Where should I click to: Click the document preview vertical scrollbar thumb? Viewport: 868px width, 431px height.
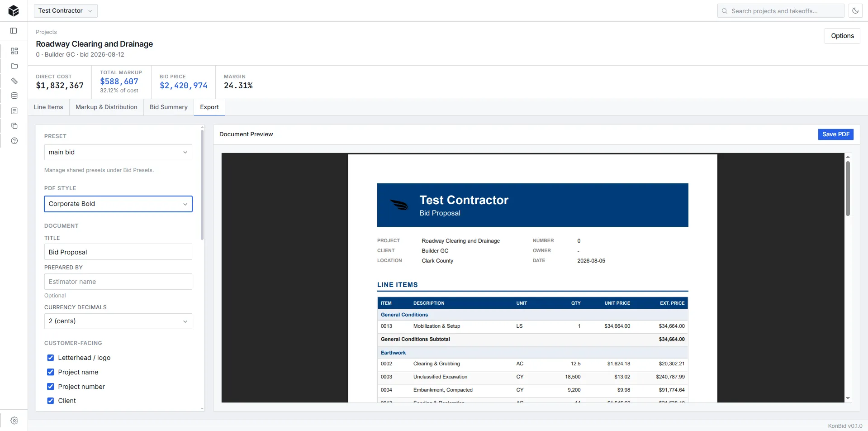pos(848,188)
